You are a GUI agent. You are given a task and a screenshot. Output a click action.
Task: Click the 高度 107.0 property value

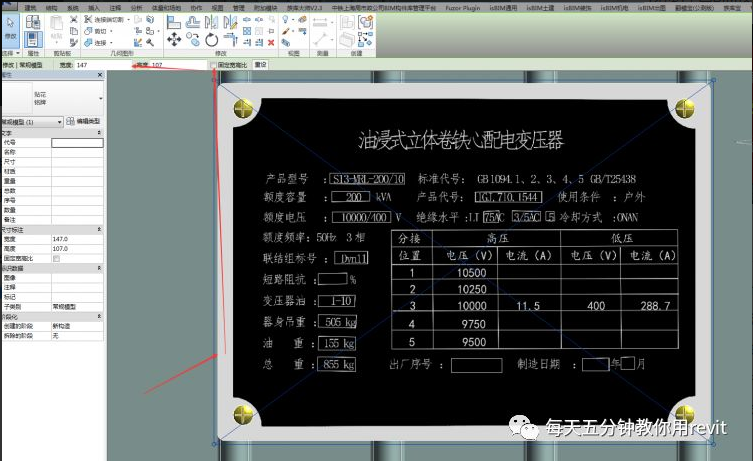[77, 249]
